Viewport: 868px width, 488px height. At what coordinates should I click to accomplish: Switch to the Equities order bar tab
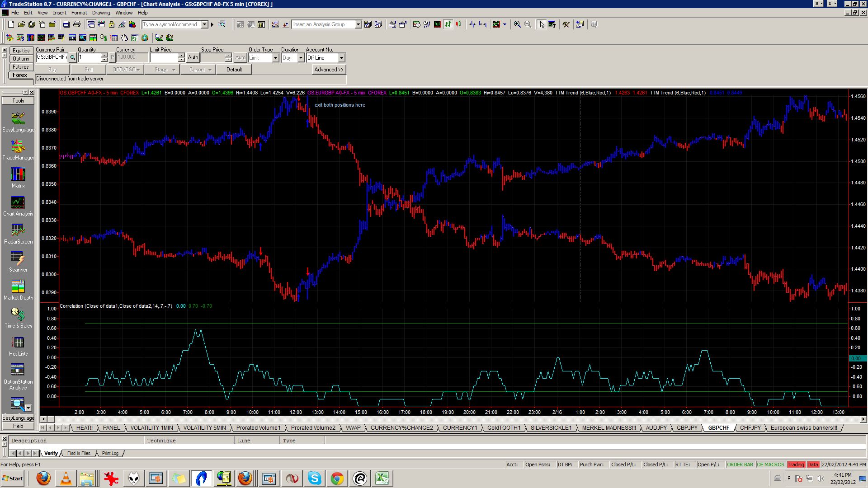coord(20,51)
